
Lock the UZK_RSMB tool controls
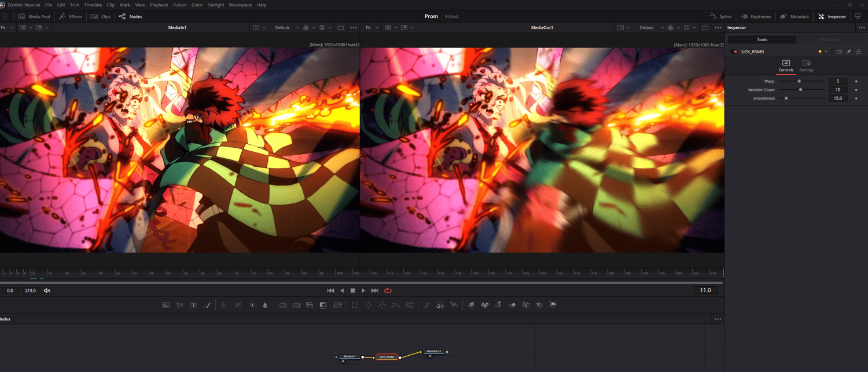pos(858,52)
